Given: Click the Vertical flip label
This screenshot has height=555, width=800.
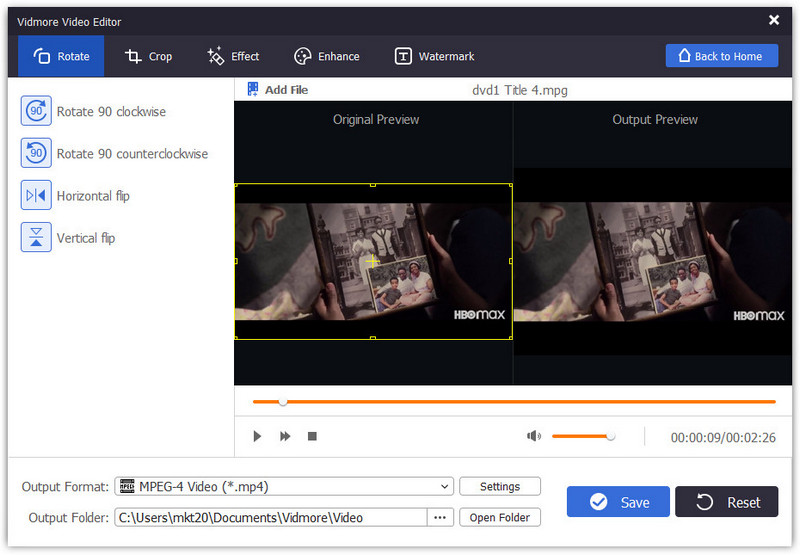Looking at the screenshot, I should [x=86, y=239].
